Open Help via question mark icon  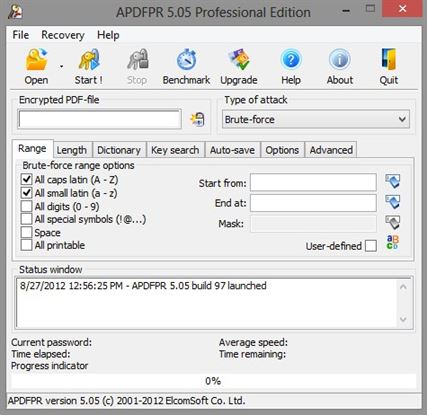[291, 60]
